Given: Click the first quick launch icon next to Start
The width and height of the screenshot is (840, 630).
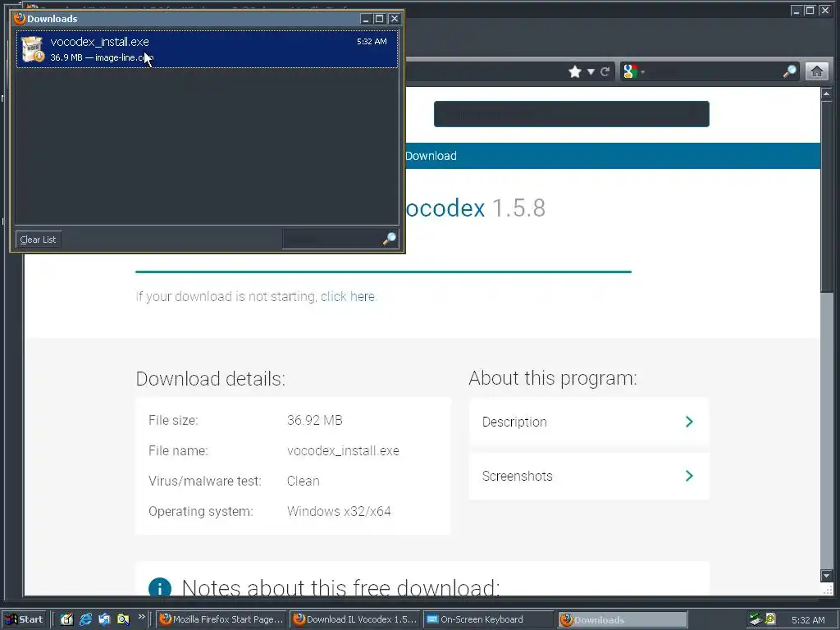Looking at the screenshot, I should tap(66, 619).
